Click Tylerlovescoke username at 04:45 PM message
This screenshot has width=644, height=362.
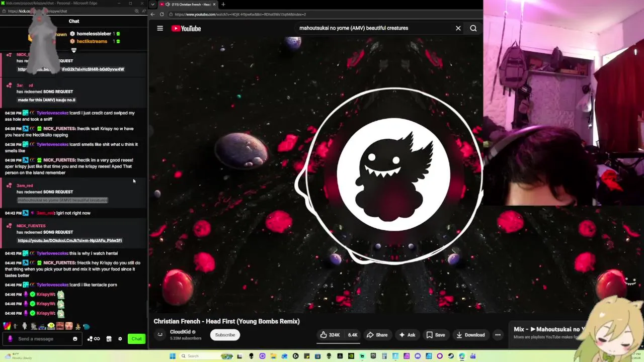pyautogui.click(x=52, y=253)
